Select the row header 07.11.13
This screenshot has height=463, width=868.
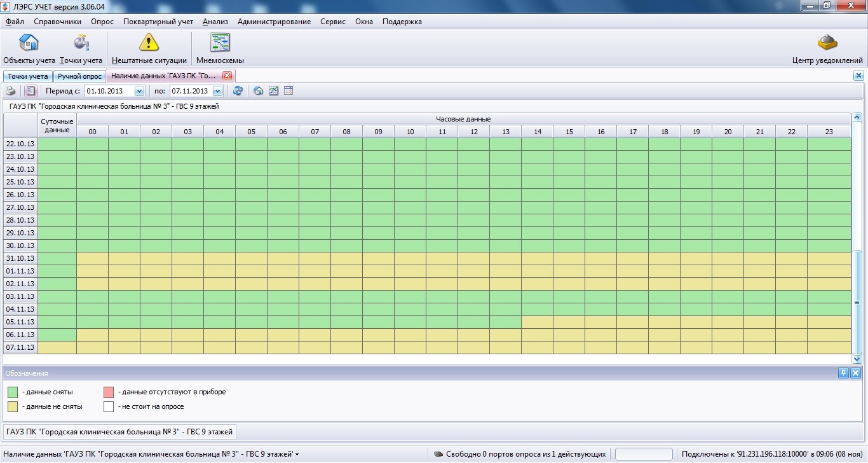tap(20, 347)
